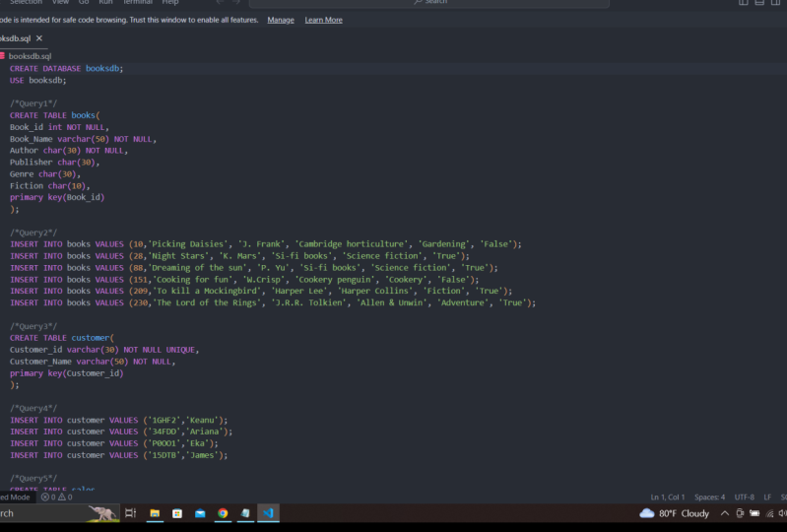Click the /*Query5*/ comment

[33, 478]
